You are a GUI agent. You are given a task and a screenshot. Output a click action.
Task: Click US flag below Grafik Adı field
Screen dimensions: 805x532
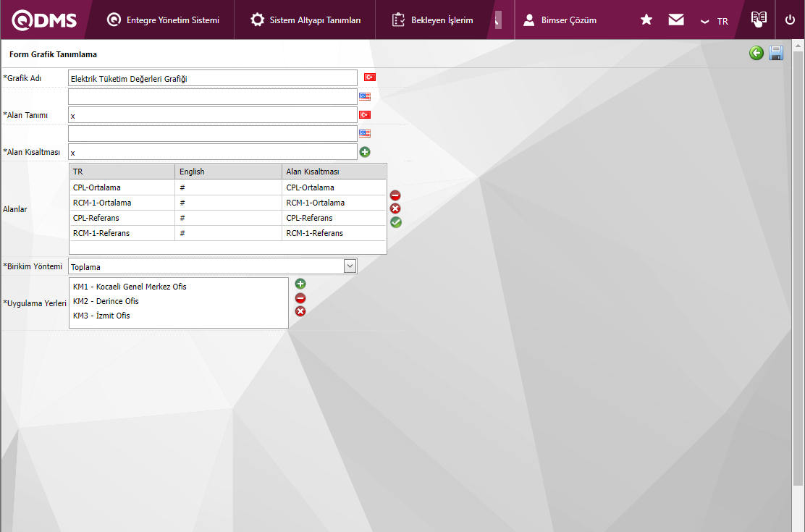pyautogui.click(x=365, y=96)
